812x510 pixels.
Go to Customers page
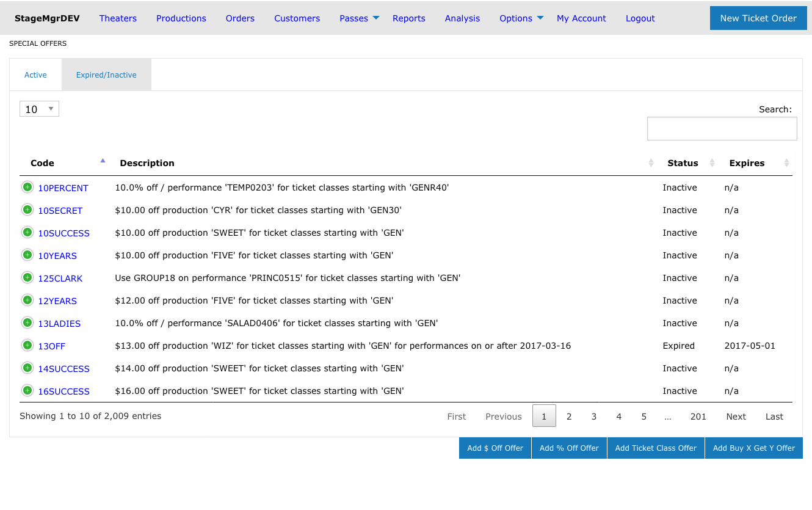tap(297, 18)
